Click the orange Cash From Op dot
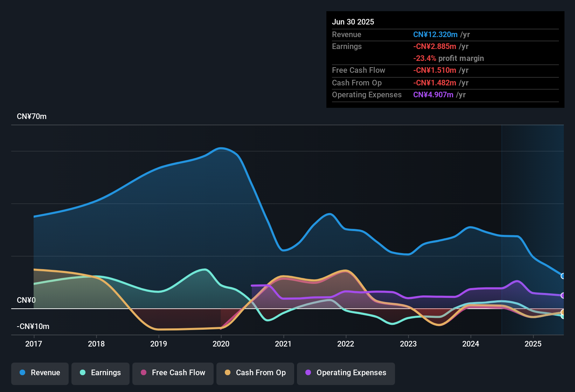This screenshot has height=392, width=575. (x=227, y=373)
